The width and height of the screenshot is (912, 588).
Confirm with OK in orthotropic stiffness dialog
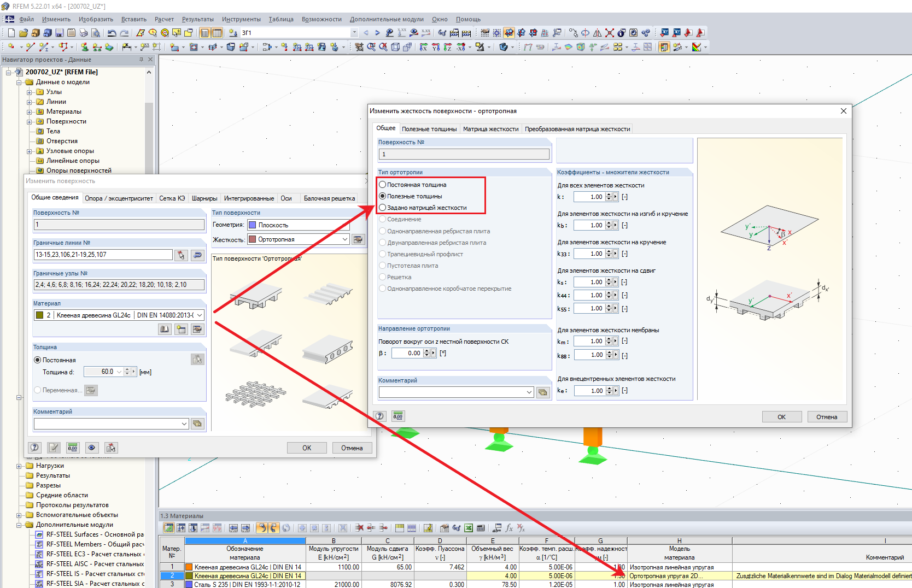tap(782, 417)
